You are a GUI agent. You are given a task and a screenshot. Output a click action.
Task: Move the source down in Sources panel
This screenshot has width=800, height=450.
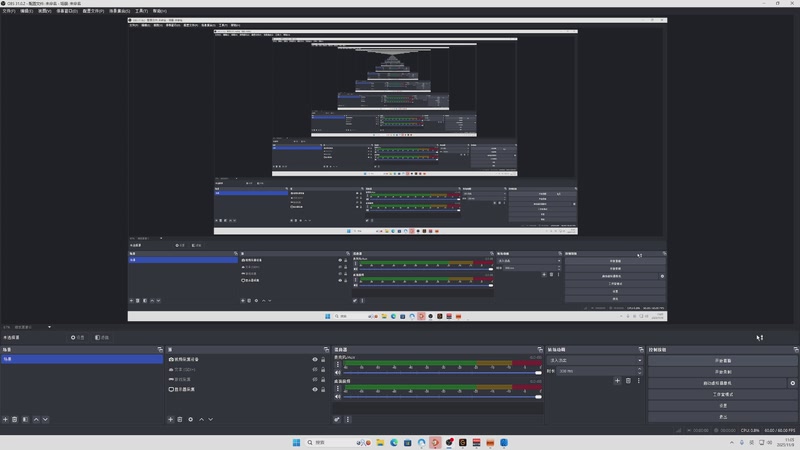(x=211, y=419)
